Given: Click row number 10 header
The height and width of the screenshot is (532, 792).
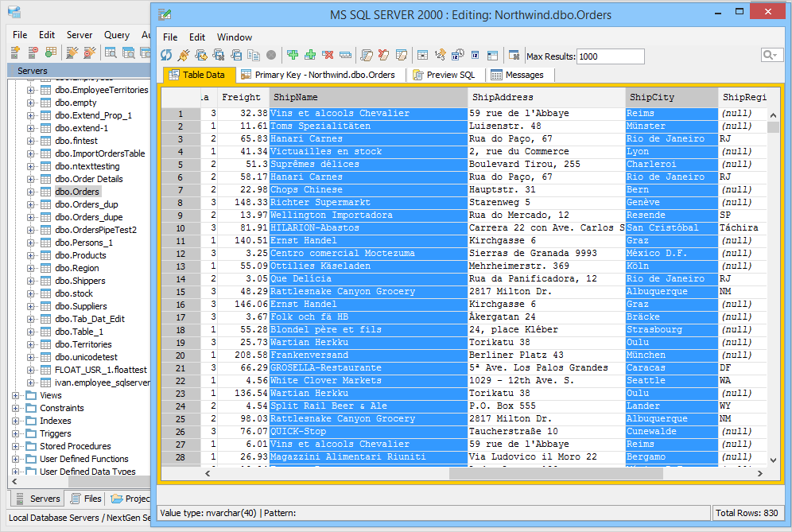Looking at the screenshot, I should click(x=181, y=228).
